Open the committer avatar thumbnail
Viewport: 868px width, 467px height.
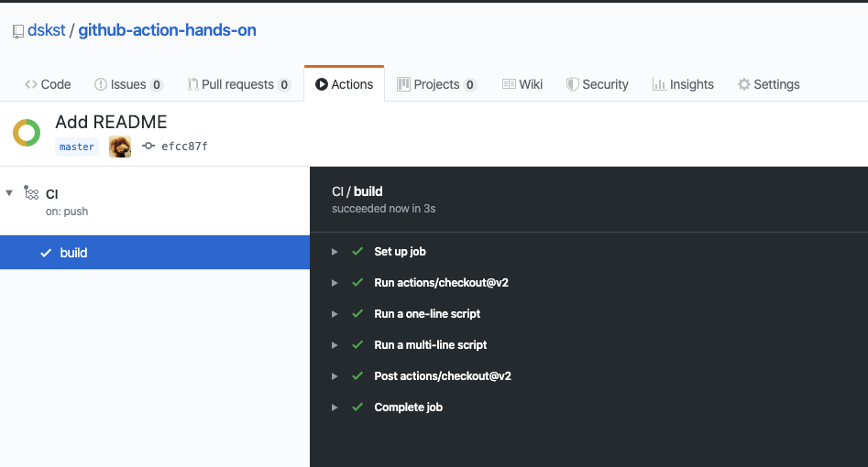tap(120, 147)
